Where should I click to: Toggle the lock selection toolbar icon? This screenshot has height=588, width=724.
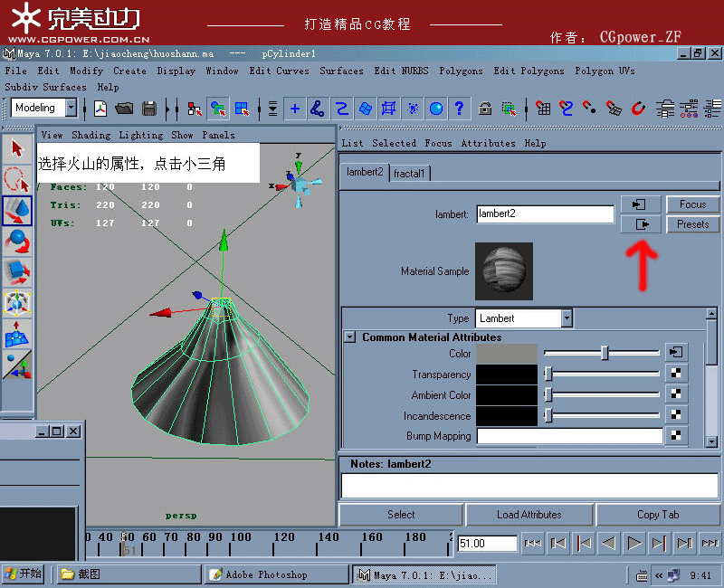point(484,109)
